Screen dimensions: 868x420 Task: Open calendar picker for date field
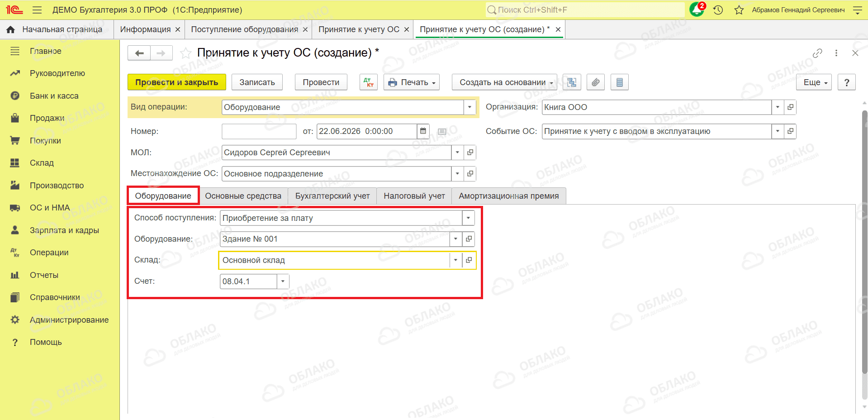pos(423,131)
